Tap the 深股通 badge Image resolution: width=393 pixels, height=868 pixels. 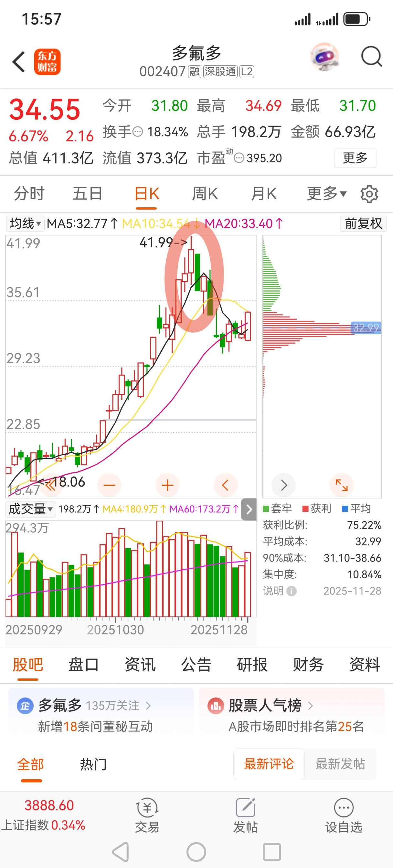(220, 71)
